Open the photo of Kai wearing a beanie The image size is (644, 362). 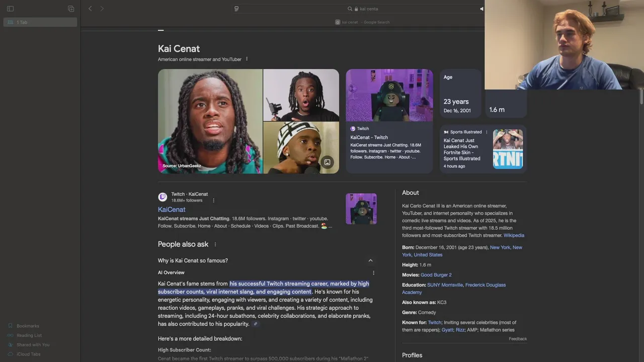click(x=301, y=148)
